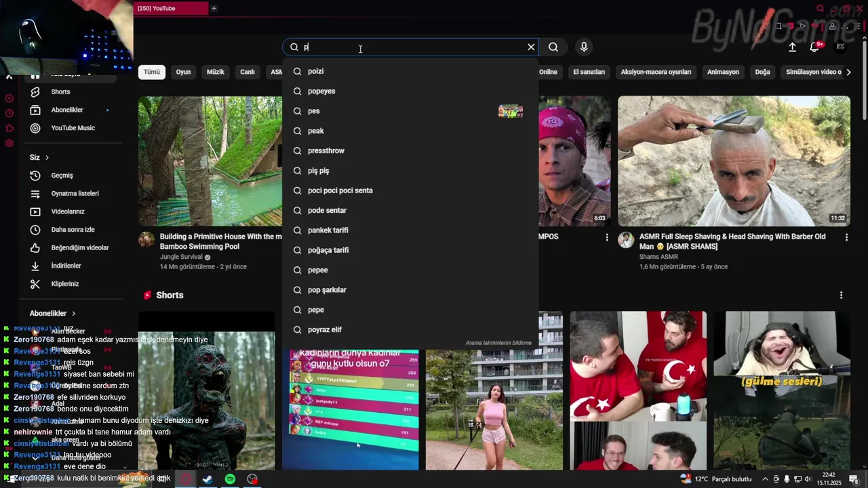Click Arama tahminlerini bildirme link
This screenshot has width=868, height=488.
[x=498, y=343]
